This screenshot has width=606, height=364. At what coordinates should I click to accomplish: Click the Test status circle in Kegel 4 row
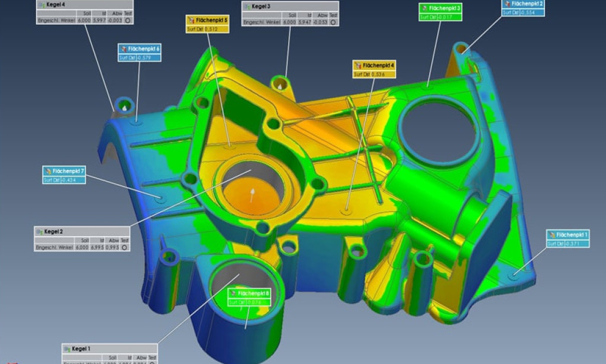coord(128,21)
